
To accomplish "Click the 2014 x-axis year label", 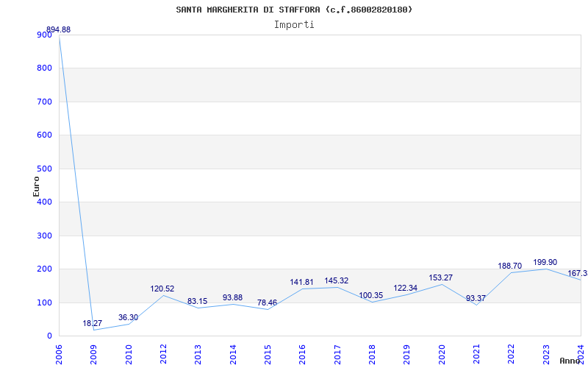I will pos(233,355).
